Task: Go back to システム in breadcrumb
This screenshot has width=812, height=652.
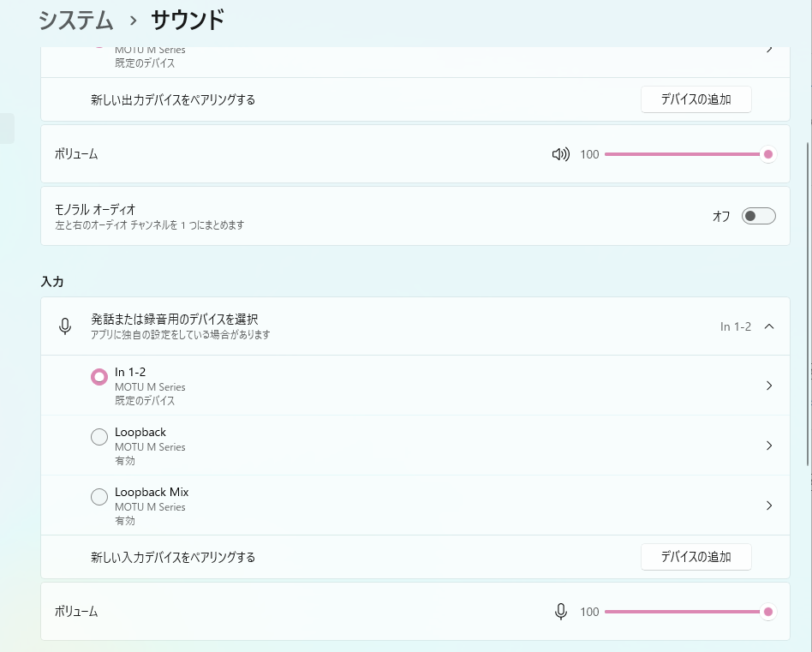Action: click(x=77, y=19)
